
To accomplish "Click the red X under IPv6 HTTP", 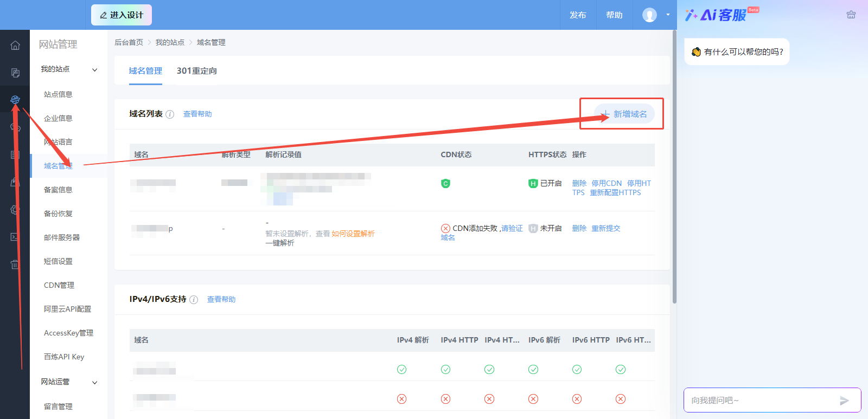I will pos(577,399).
